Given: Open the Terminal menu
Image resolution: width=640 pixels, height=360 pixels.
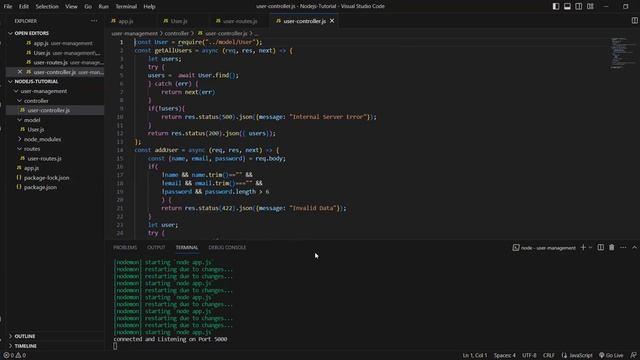Looking at the screenshot, I should (x=126, y=7).
